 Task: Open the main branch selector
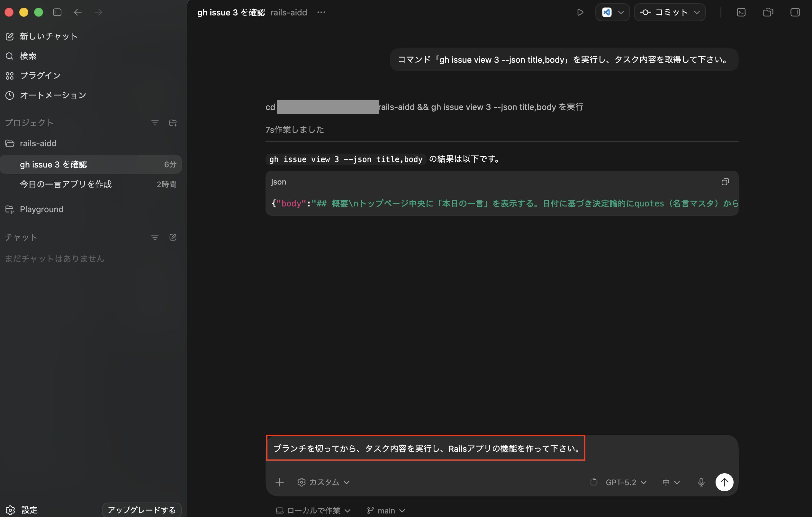[x=386, y=510]
